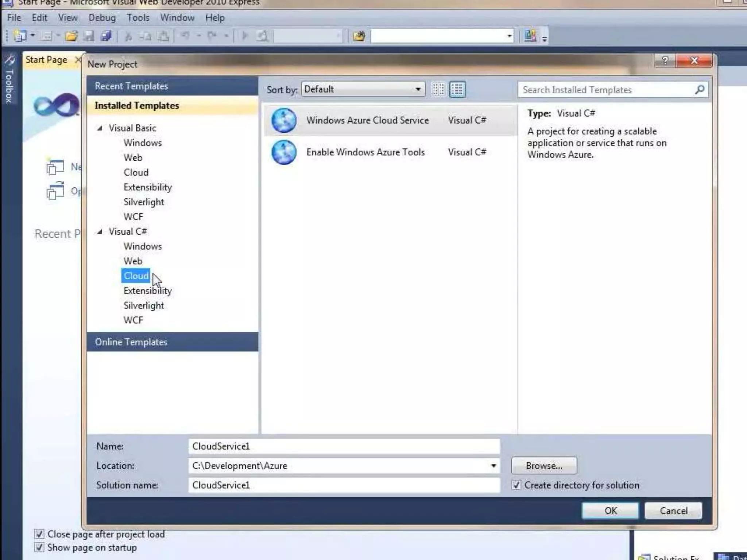Image resolution: width=747 pixels, height=560 pixels.
Task: Open the Online Templates section
Action: 131,342
